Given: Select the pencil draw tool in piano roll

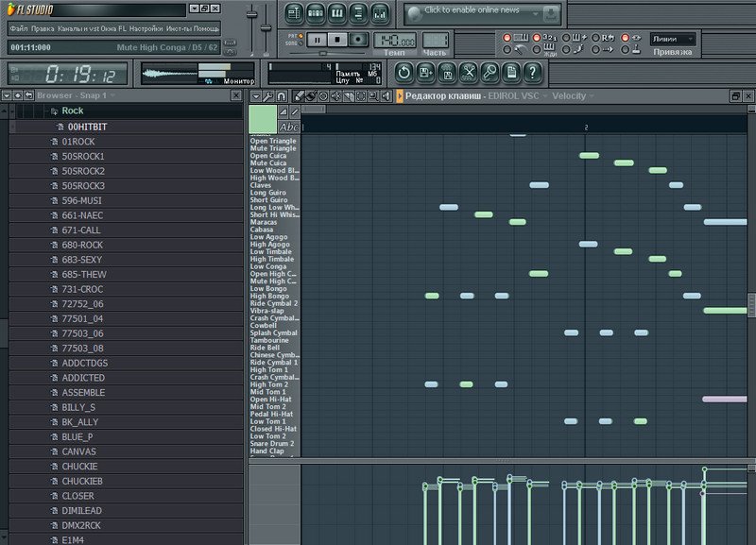Looking at the screenshot, I should pyautogui.click(x=298, y=96).
